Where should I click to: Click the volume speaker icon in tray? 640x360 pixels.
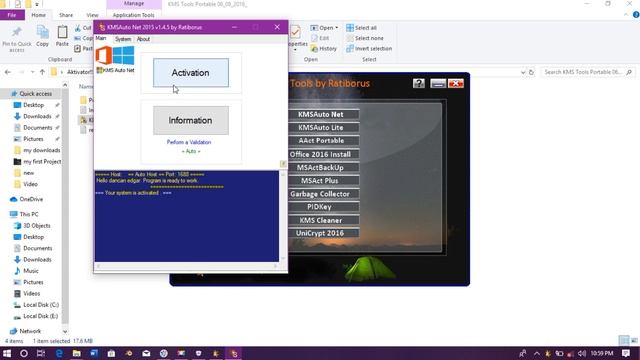[581, 353]
